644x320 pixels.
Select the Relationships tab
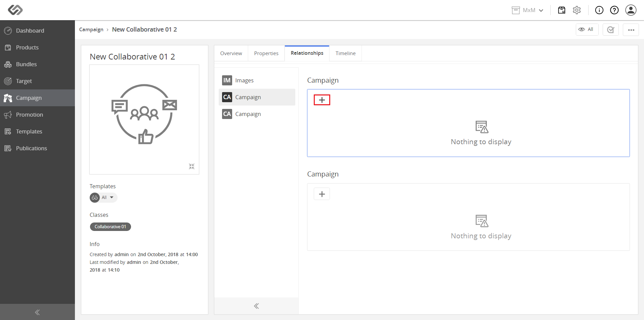(x=307, y=53)
